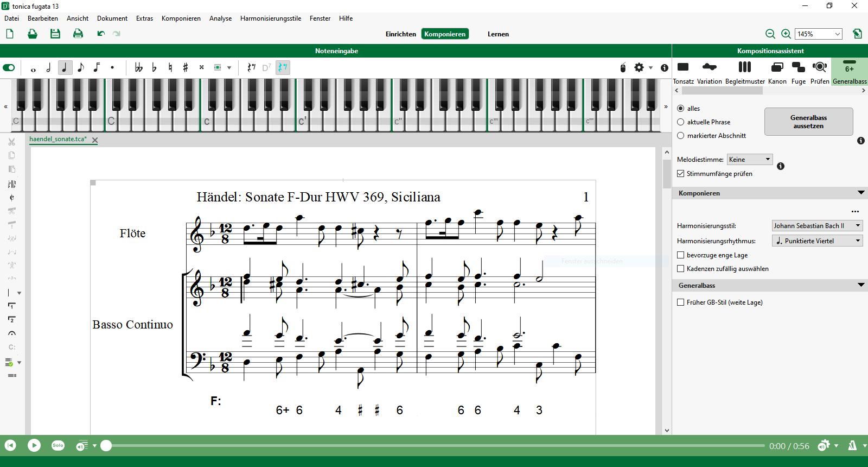Open the Bearbeiten menu

43,18
